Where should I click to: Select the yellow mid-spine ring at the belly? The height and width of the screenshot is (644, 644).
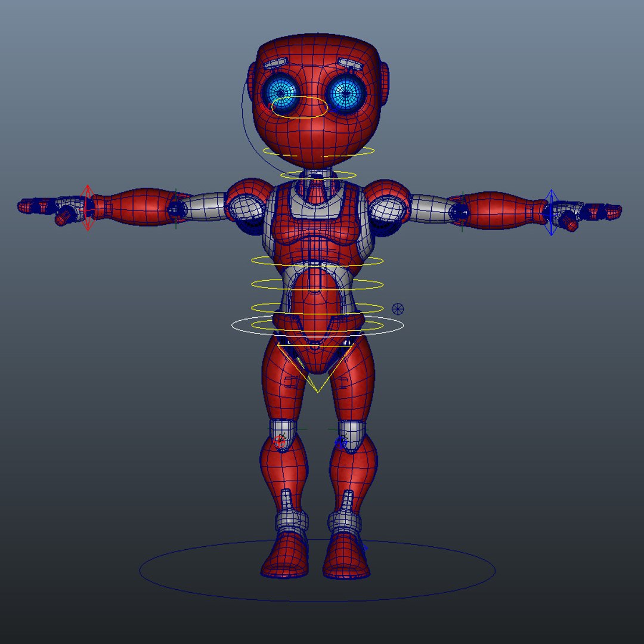[x=317, y=284]
